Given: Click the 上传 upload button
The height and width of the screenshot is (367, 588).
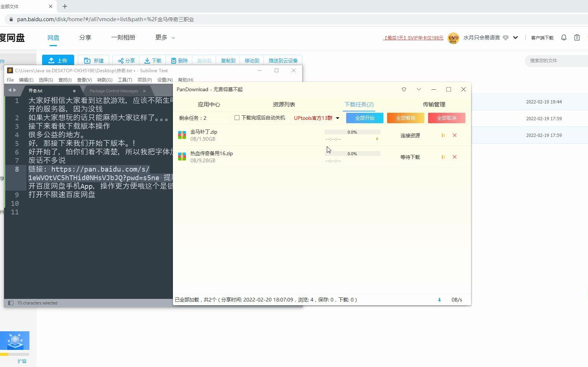Looking at the screenshot, I should (58, 60).
